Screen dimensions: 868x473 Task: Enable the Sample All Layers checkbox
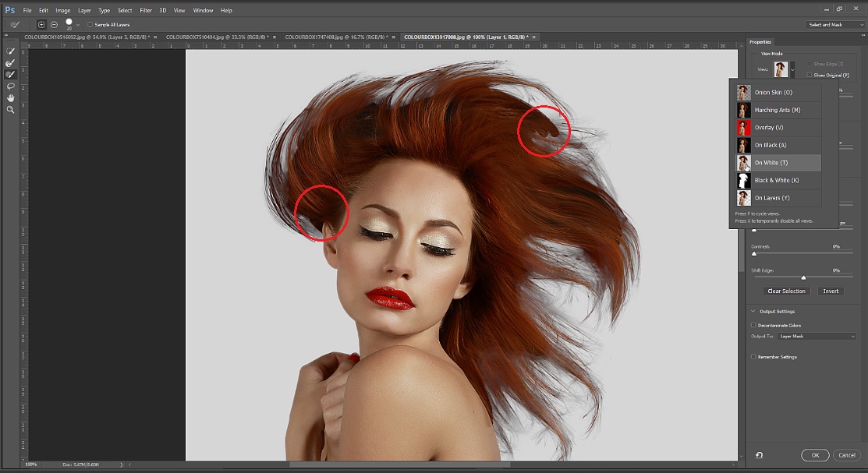coord(90,25)
